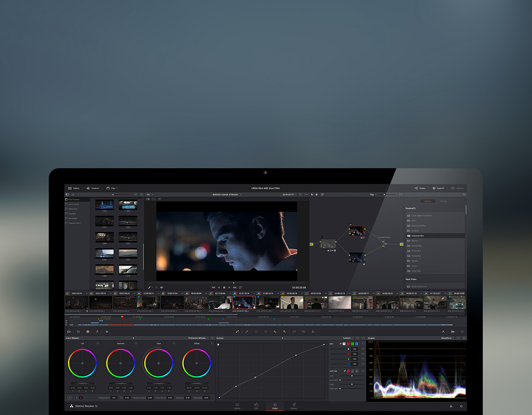Select the Power Windows tool
Viewport: 532px width, 415px height.
click(x=257, y=332)
